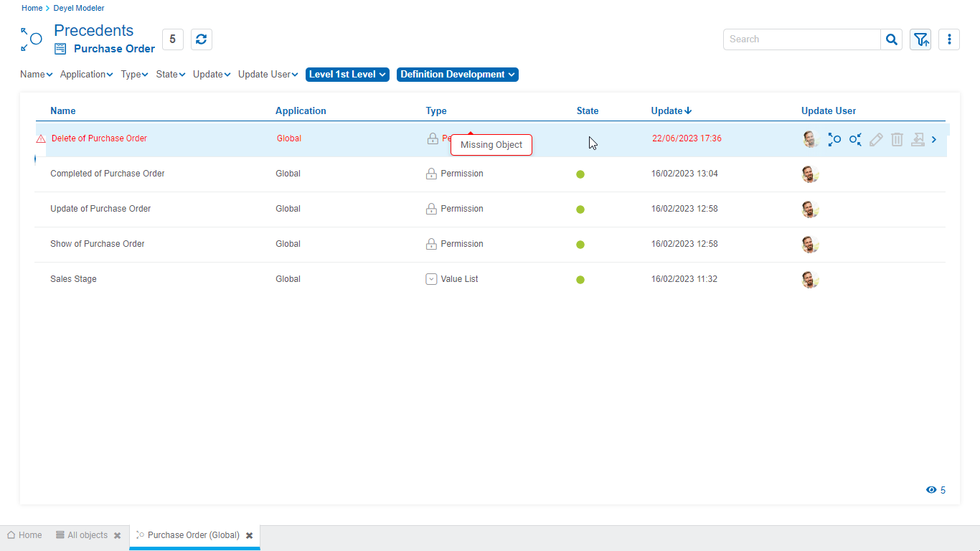Switch to the Home tab at bottom
This screenshot has width=980, height=551.
pos(24,535)
